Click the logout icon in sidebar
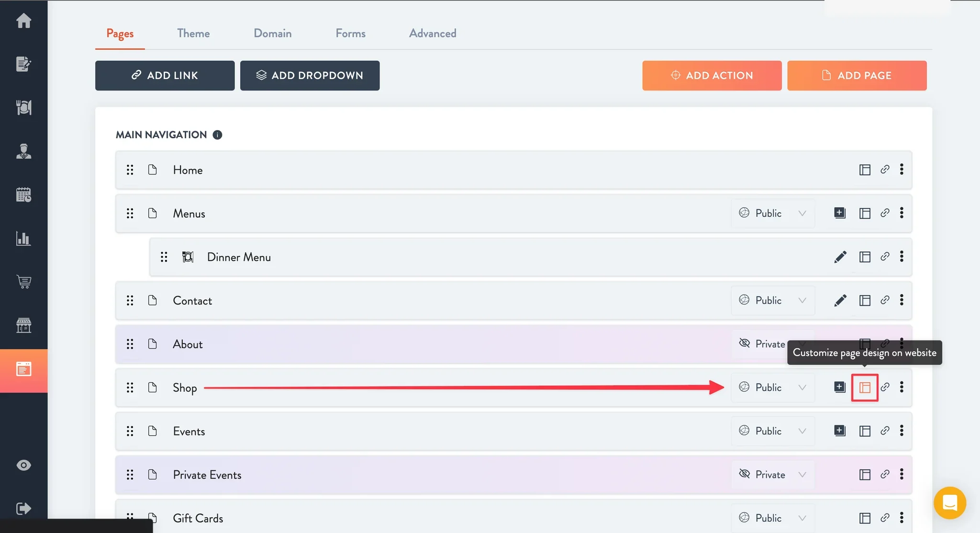Viewport: 980px width, 533px height. (x=23, y=508)
